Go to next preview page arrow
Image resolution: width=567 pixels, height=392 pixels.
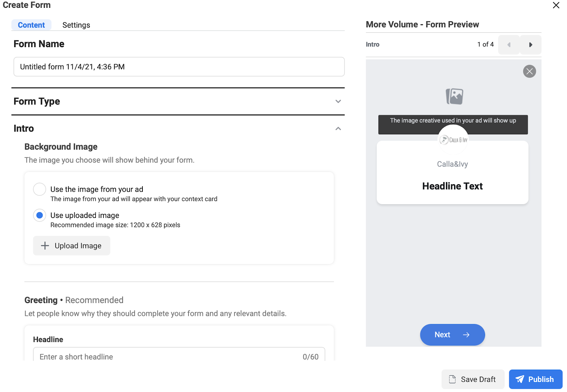coord(530,45)
